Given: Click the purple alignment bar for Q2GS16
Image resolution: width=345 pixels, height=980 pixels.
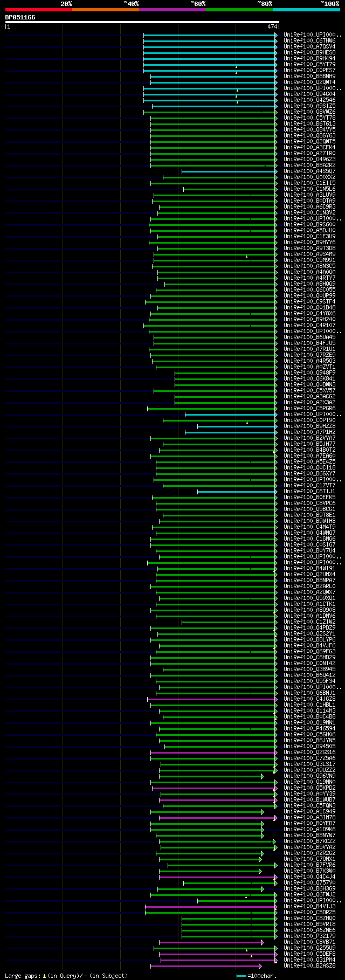Looking at the screenshot, I should click(214, 753).
